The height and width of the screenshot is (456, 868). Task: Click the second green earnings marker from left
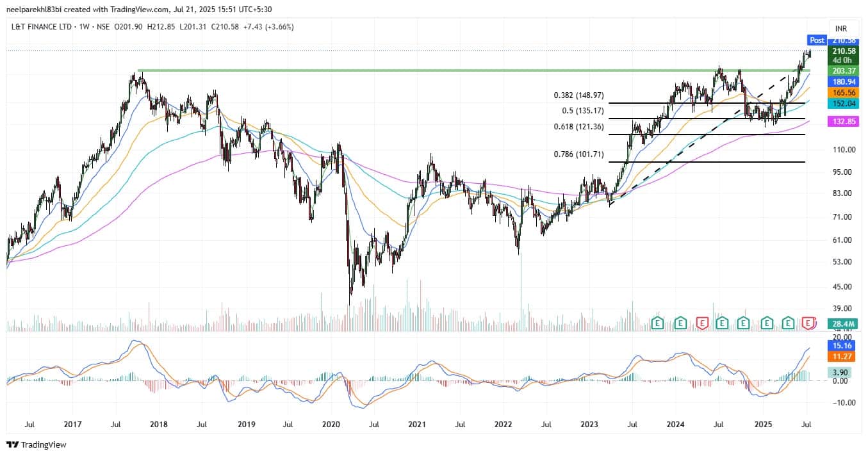(x=680, y=323)
